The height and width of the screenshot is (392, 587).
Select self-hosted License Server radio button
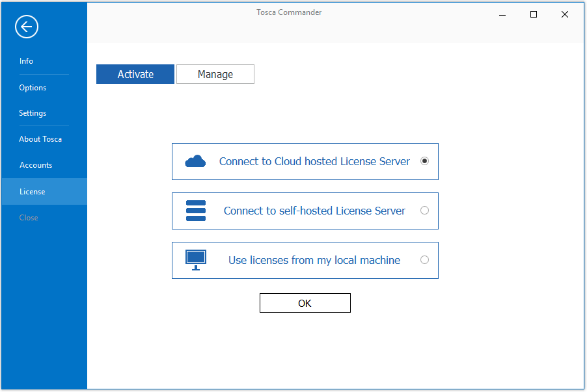click(x=424, y=211)
